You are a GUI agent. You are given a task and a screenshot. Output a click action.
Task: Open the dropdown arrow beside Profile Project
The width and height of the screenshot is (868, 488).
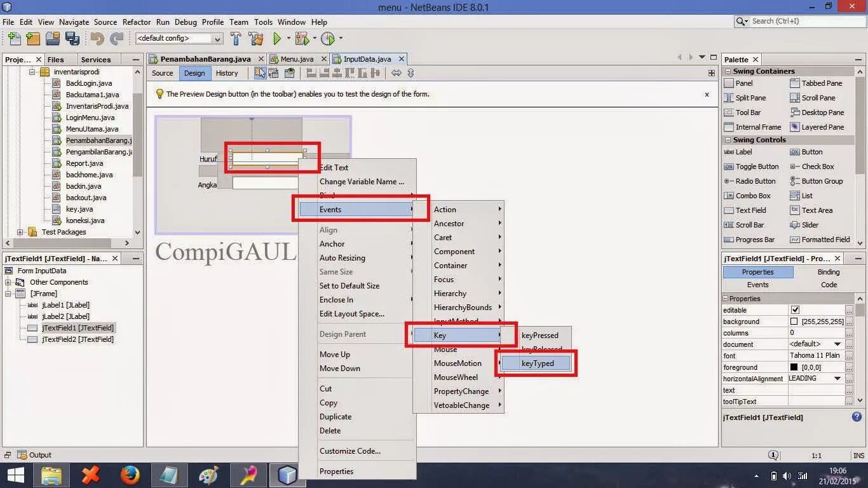coord(341,39)
